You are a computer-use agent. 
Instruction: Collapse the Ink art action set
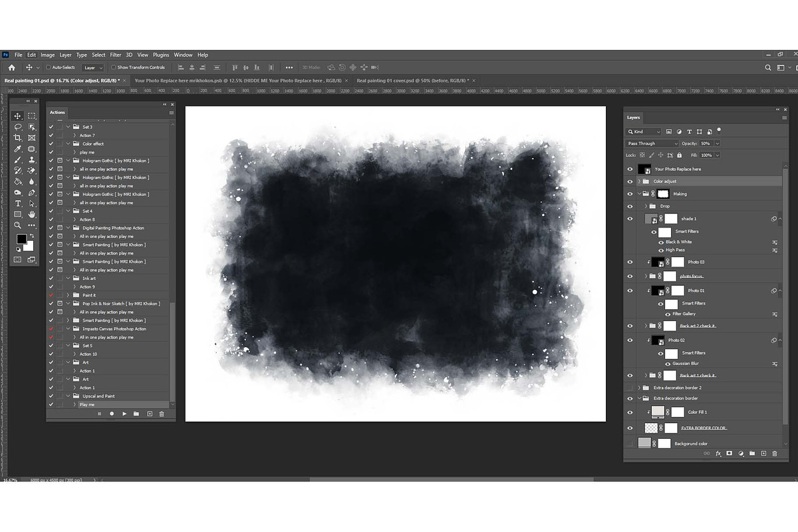click(68, 278)
